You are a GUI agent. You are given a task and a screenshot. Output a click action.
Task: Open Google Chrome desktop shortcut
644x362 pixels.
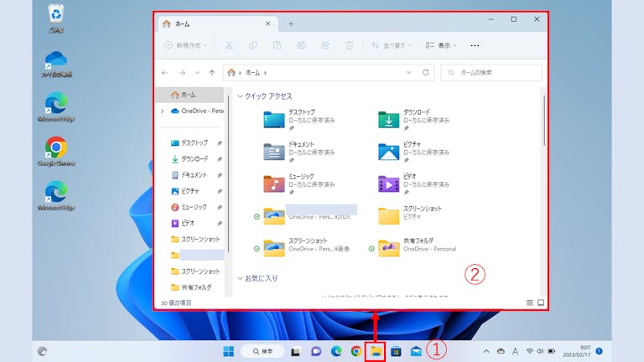point(56,152)
